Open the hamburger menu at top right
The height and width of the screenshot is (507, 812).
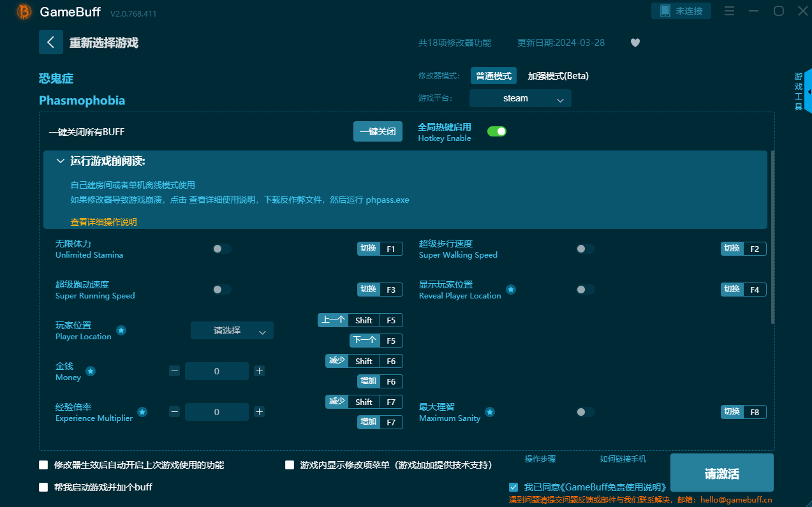point(729,11)
